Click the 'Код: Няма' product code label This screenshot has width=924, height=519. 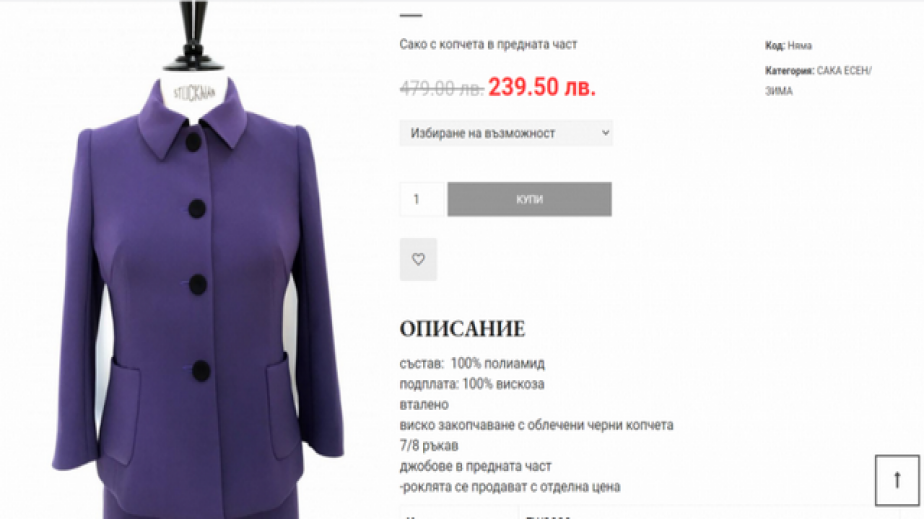click(788, 45)
